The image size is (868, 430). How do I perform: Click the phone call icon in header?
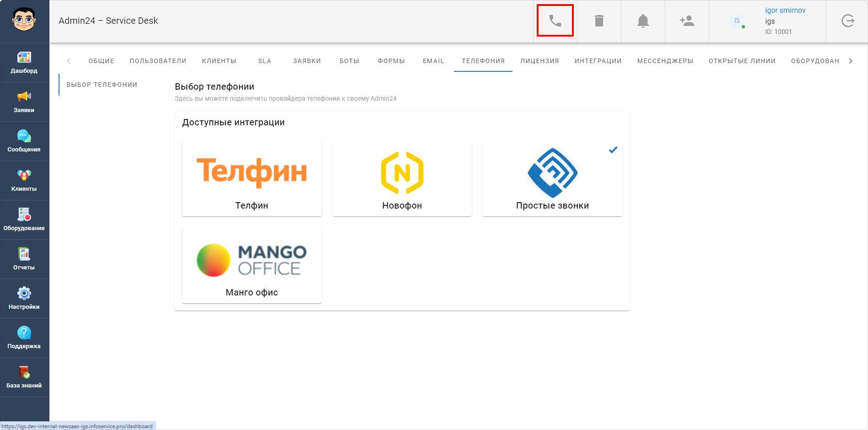point(555,21)
